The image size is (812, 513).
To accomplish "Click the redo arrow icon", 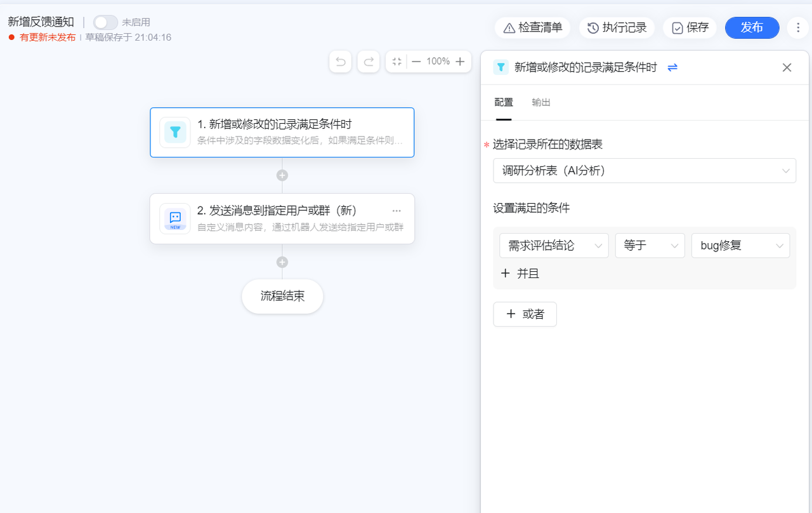I will (x=369, y=62).
